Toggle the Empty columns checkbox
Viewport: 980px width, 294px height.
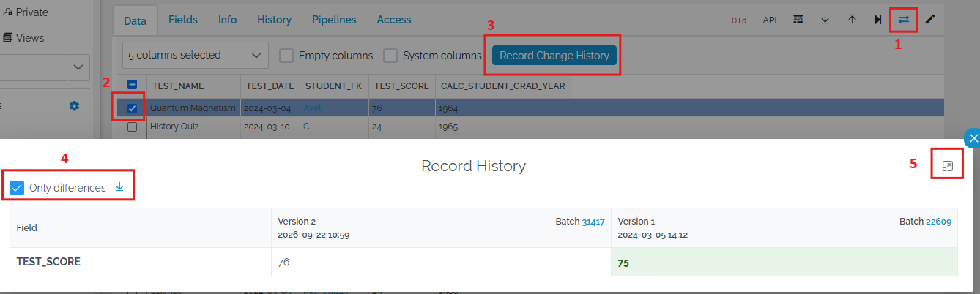pos(286,56)
